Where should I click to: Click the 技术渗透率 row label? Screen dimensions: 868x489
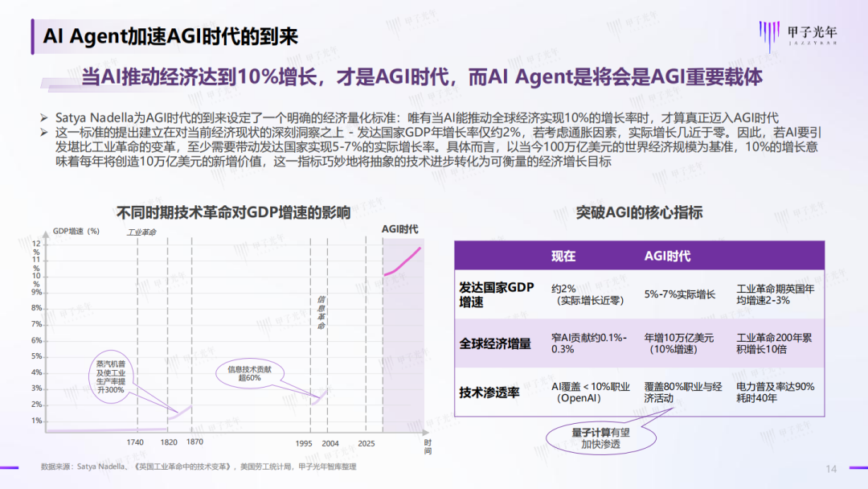point(489,392)
